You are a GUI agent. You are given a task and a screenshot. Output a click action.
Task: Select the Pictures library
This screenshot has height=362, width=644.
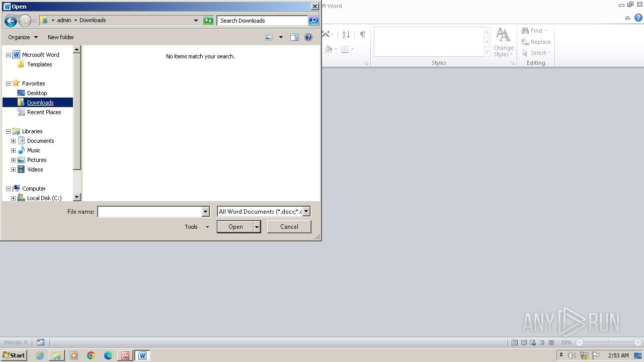[37, 160]
